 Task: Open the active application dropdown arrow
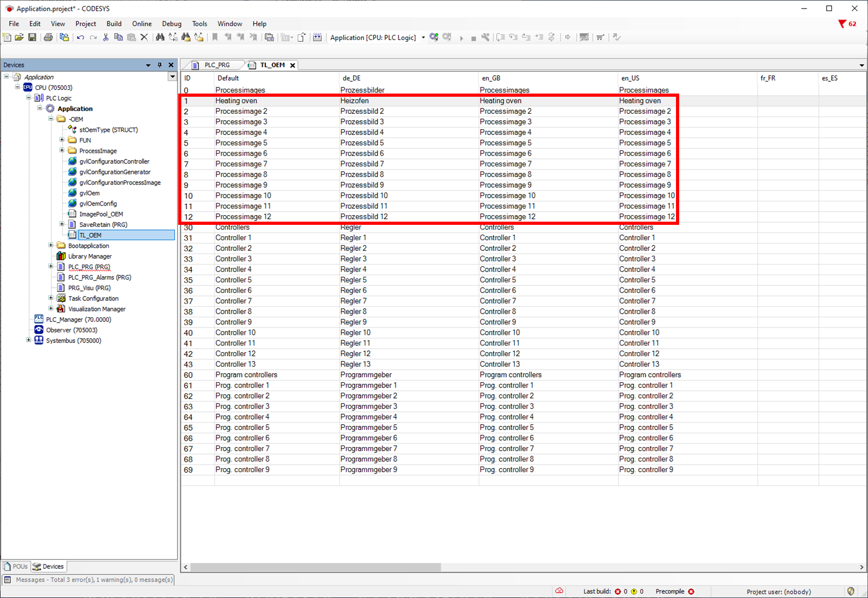pyautogui.click(x=423, y=38)
